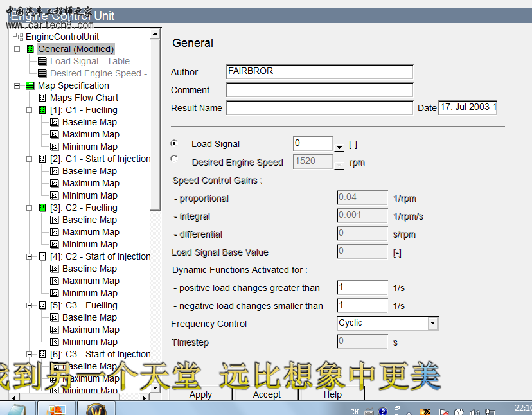Click the blue help question mark tray icon

point(383,411)
